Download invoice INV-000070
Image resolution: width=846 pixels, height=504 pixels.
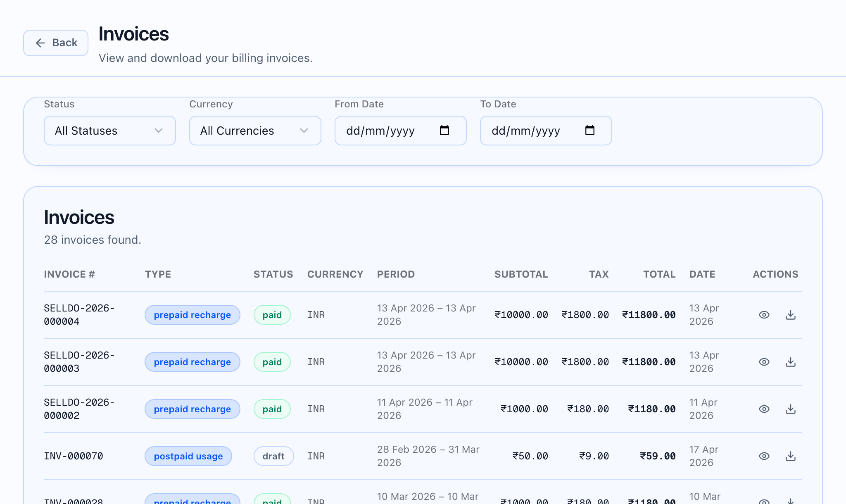tap(791, 456)
